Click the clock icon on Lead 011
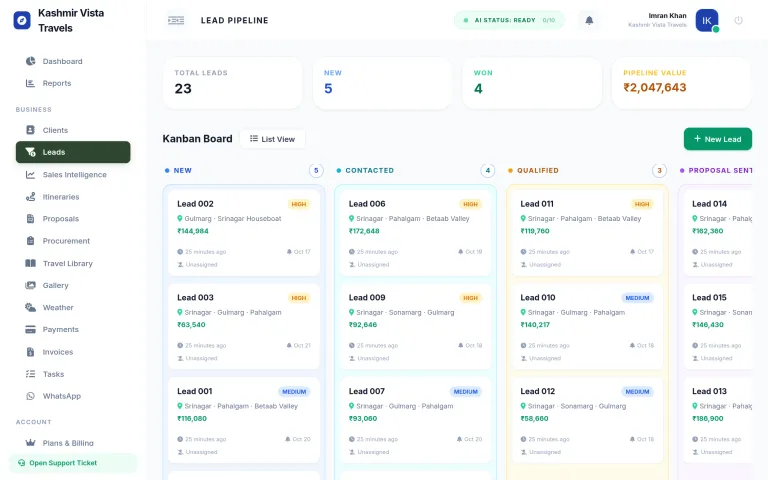This screenshot has height=480, width=768. click(523, 252)
